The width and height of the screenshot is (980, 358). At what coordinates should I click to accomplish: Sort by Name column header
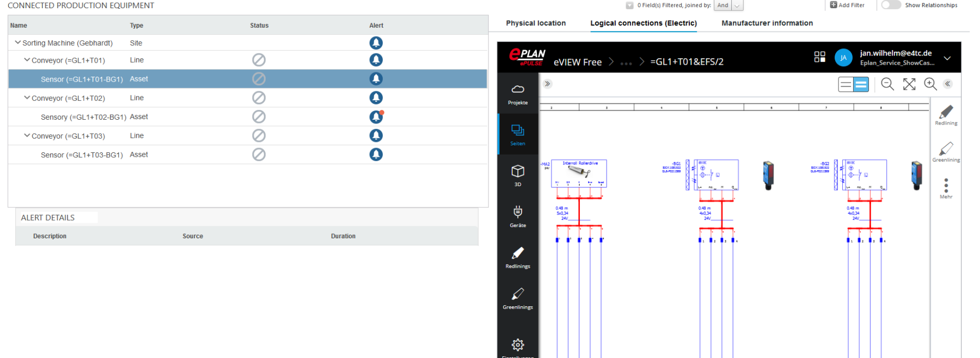(x=19, y=26)
